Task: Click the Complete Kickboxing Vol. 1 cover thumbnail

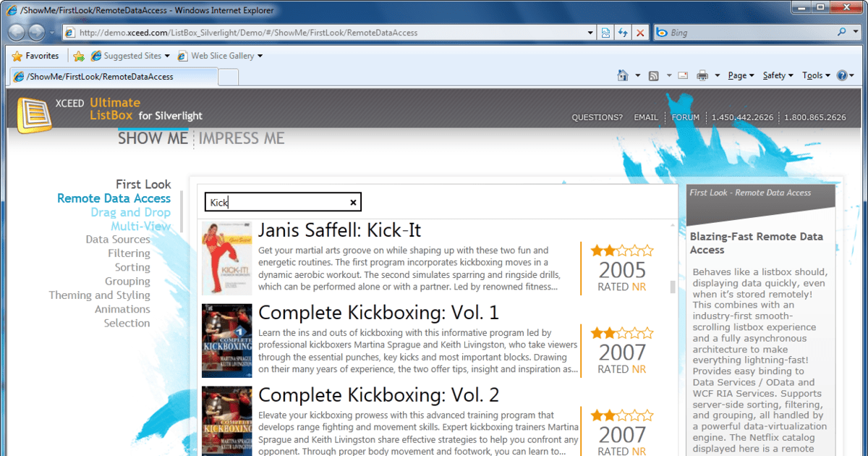Action: (x=227, y=341)
